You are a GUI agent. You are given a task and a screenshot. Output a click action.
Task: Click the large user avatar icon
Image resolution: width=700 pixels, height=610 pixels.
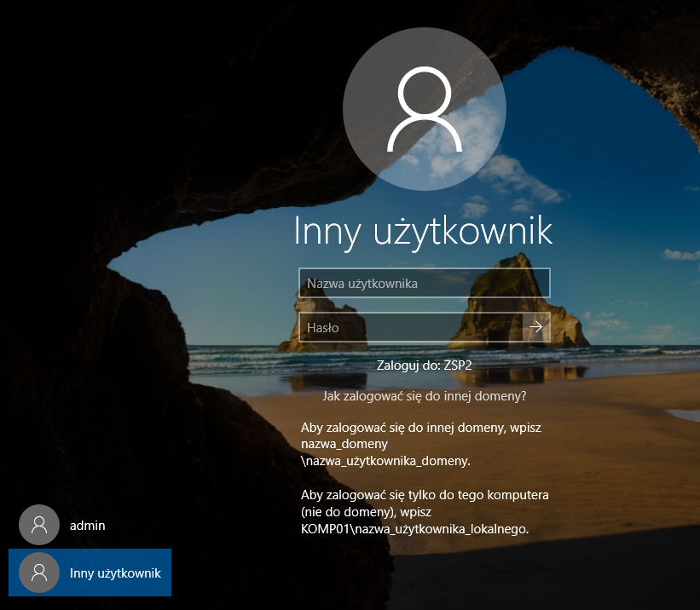[424, 109]
